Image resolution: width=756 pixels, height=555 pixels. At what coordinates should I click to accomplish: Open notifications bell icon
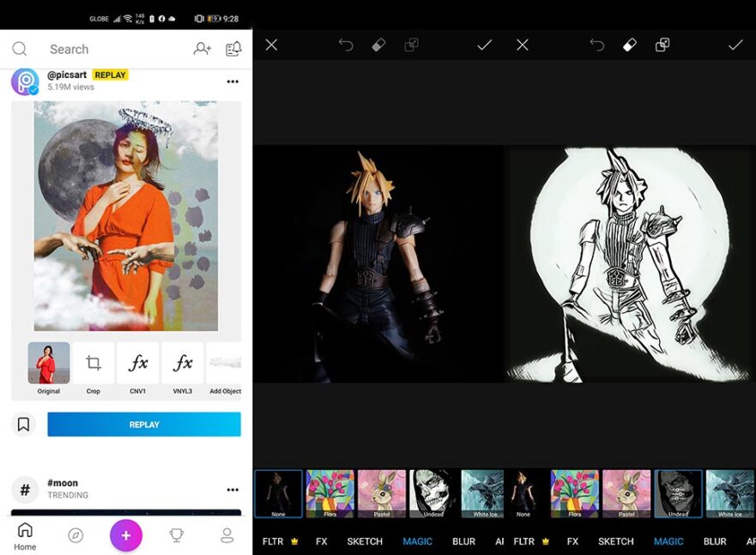coord(233,49)
